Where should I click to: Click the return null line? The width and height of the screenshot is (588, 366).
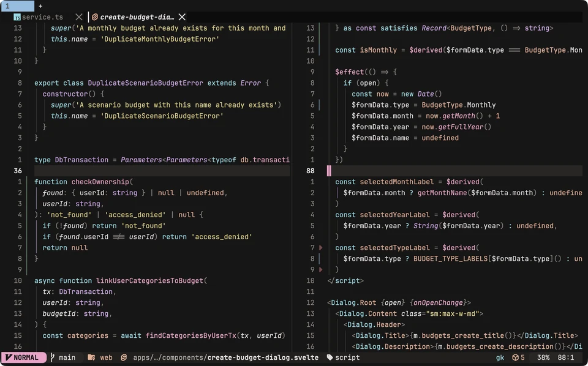click(x=65, y=248)
